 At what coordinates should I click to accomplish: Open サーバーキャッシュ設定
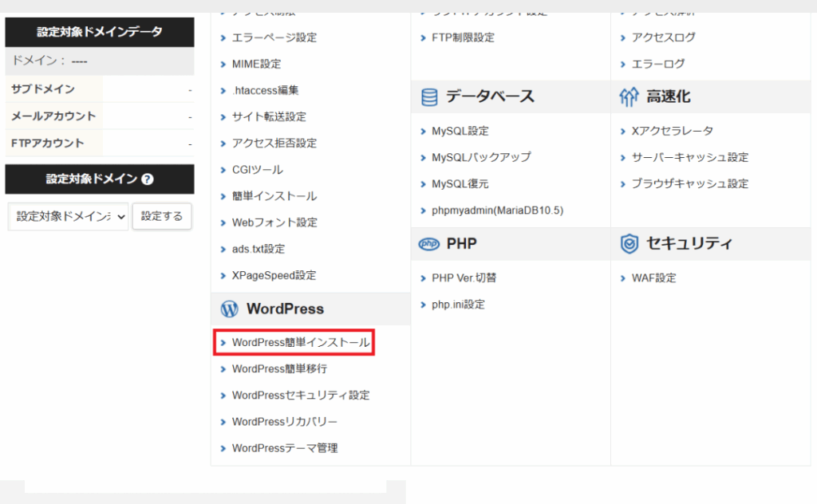(x=690, y=157)
